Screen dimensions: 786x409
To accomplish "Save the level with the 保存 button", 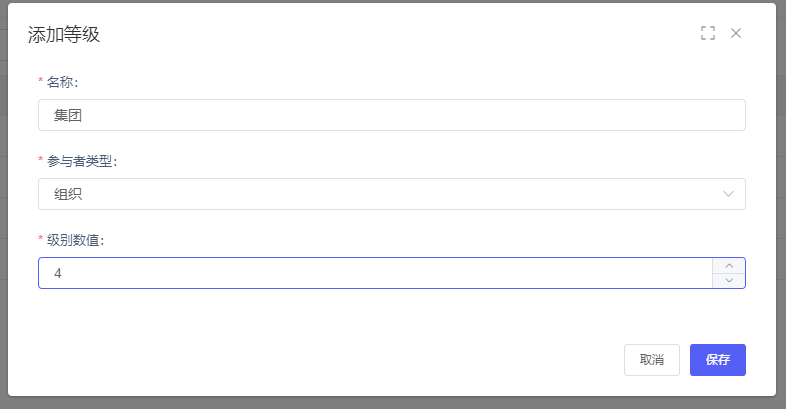I will coord(717,360).
